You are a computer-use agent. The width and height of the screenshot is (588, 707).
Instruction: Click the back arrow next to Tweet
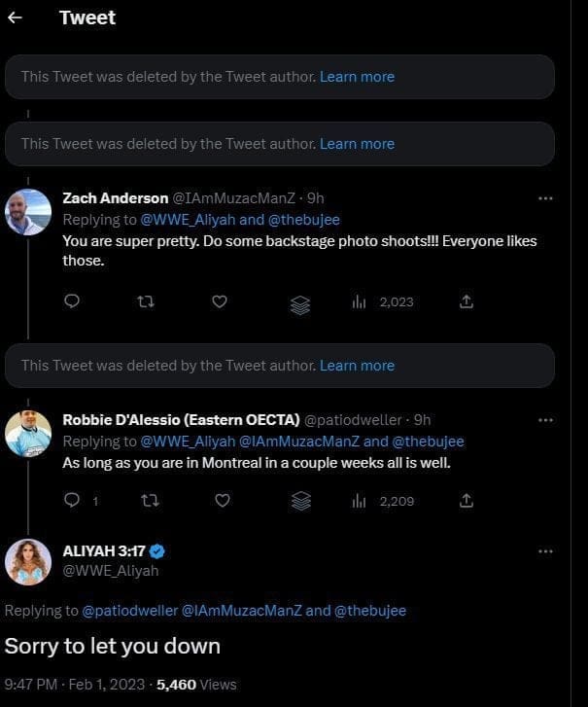[15, 18]
